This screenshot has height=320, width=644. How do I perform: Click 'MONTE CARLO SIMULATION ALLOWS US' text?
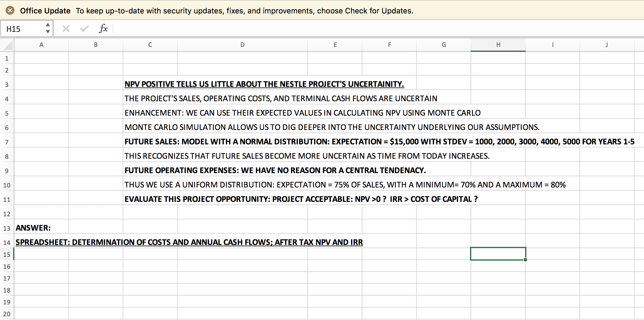[332, 127]
